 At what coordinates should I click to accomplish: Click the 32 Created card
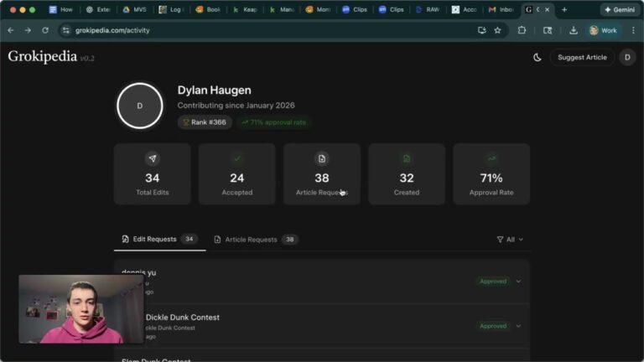407,173
